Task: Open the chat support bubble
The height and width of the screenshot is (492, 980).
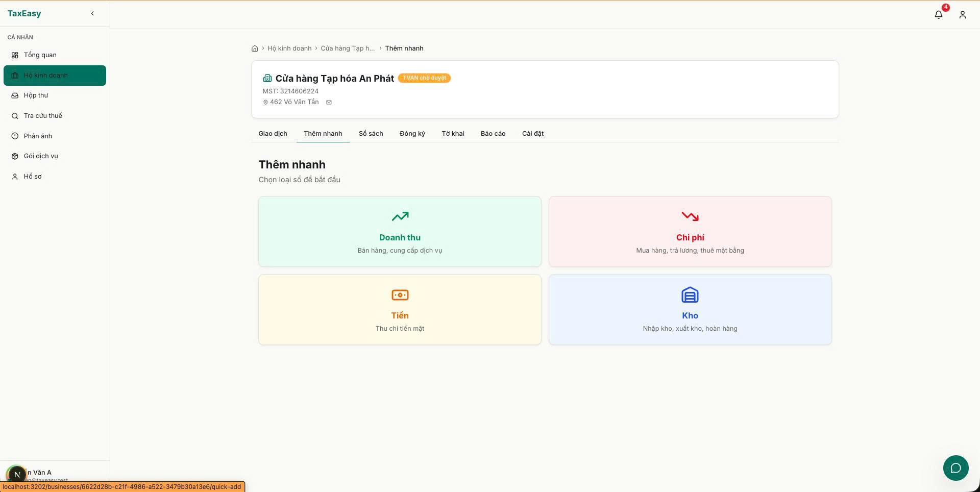Action: 955,468
